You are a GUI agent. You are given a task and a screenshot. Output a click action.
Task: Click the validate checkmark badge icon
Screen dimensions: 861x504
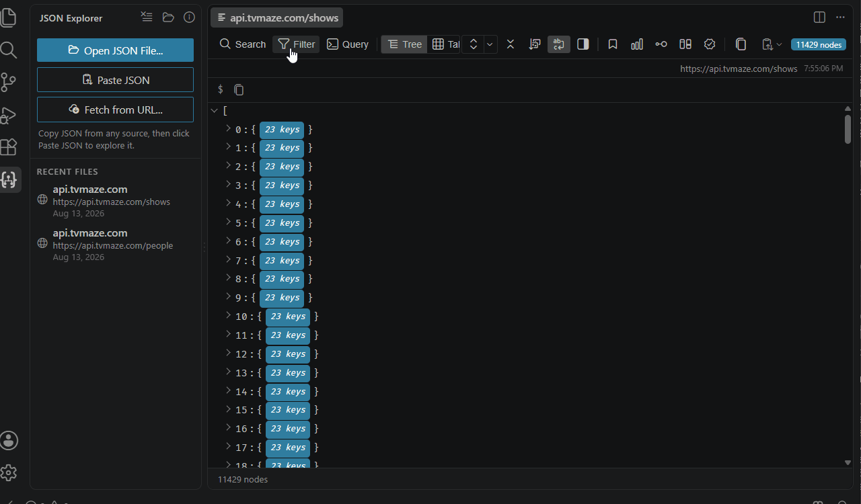coord(710,44)
